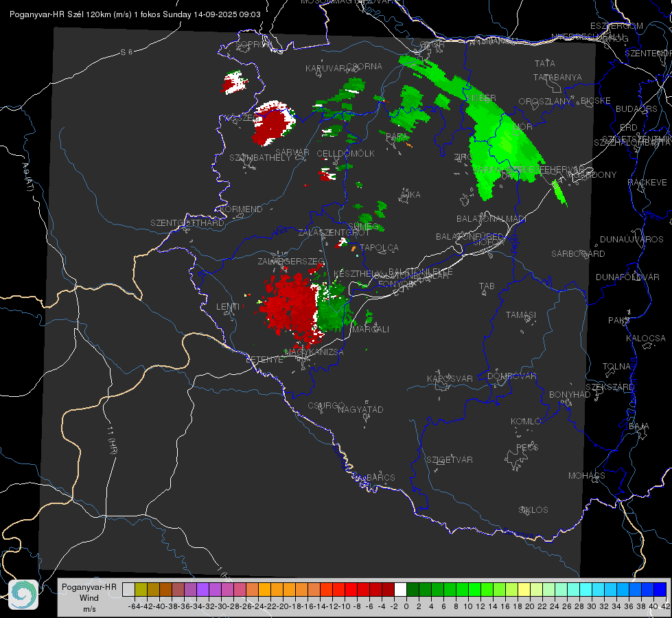
Task: Select the pale yellow swatch near value 18
Action: click(x=524, y=589)
